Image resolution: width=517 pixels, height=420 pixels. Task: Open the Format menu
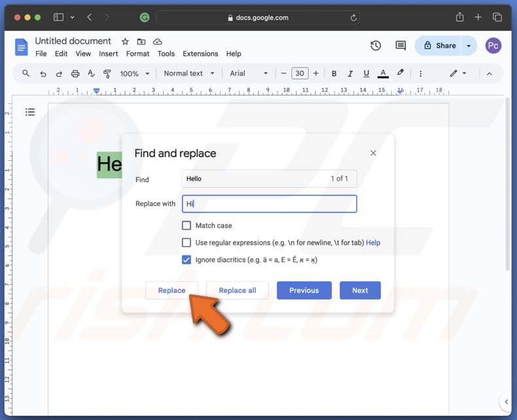tap(137, 54)
